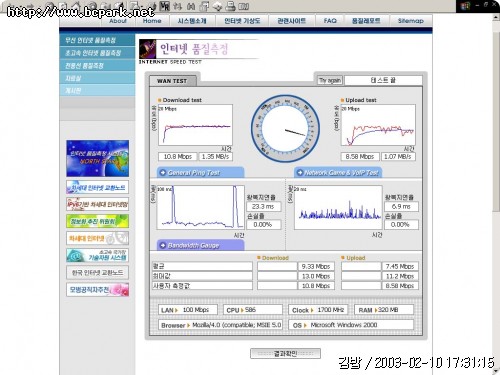Click the 결과확인 button below results
This screenshot has height=375, width=500.
pos(285,353)
